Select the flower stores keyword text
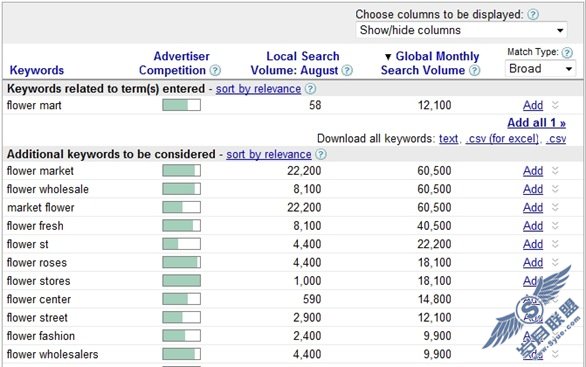 coord(38,281)
